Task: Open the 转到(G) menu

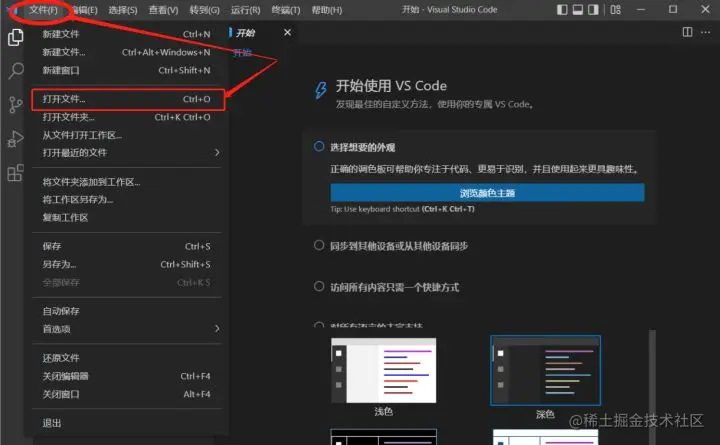Action: point(204,10)
